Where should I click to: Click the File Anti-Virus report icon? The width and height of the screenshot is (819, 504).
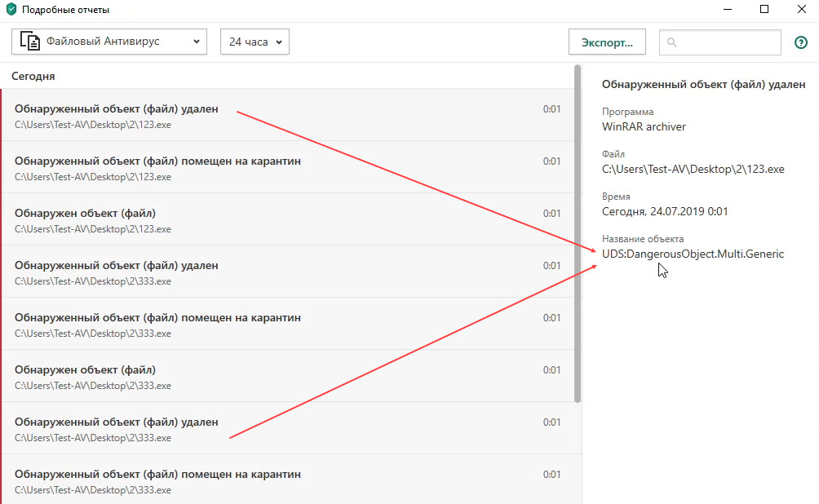(x=30, y=42)
